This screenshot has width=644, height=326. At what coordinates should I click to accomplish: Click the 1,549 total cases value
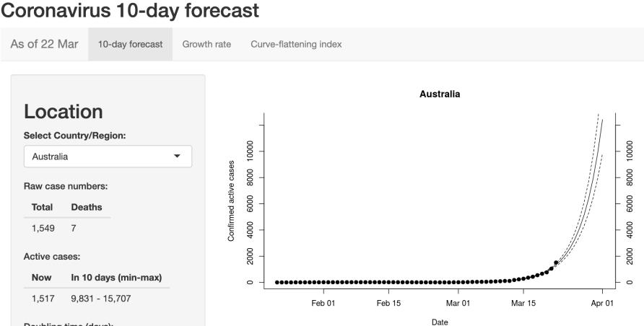43,228
